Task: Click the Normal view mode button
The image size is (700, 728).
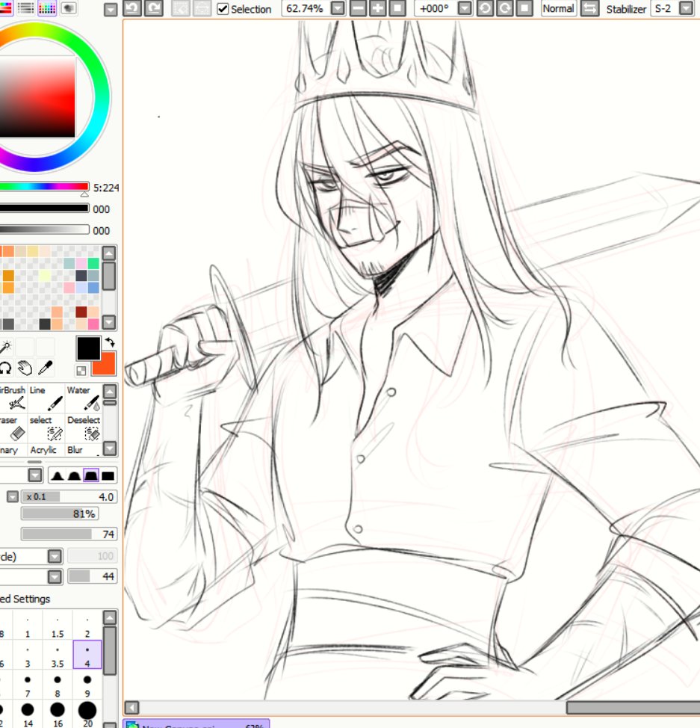Action: pos(558,8)
